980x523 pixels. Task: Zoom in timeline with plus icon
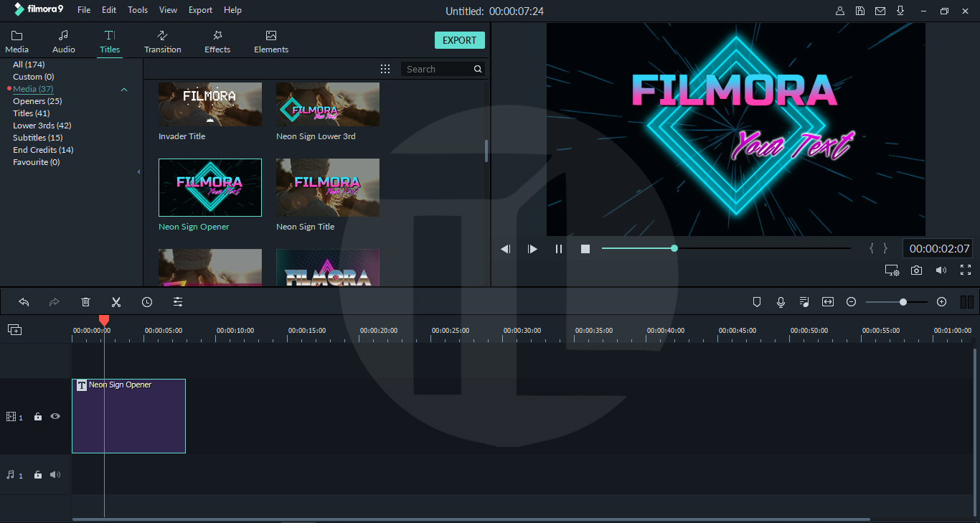pos(942,302)
